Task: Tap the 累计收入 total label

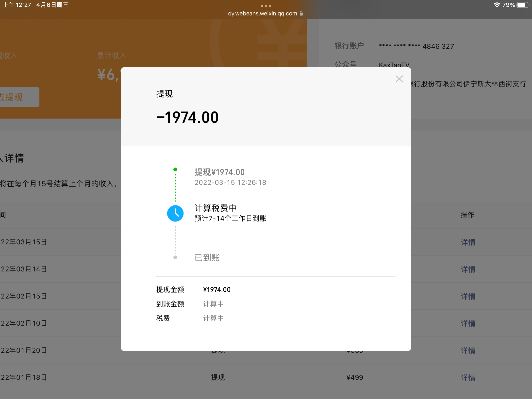Action: point(112,55)
